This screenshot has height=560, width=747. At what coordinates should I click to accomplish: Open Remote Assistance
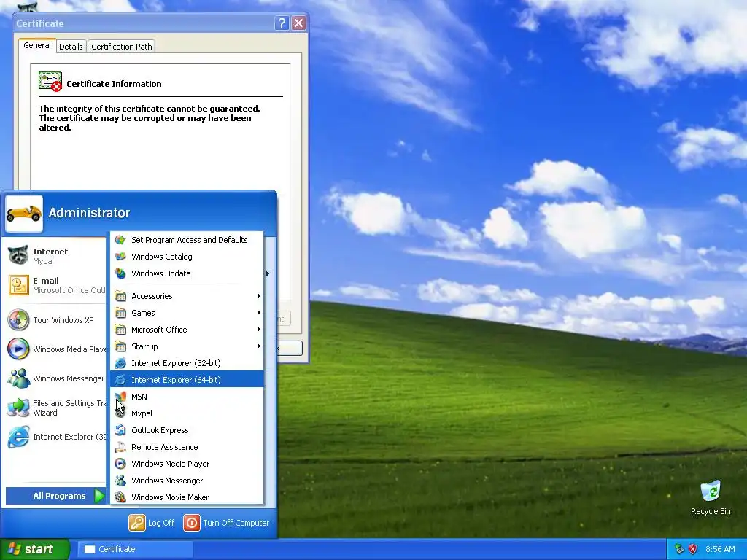tap(187, 447)
